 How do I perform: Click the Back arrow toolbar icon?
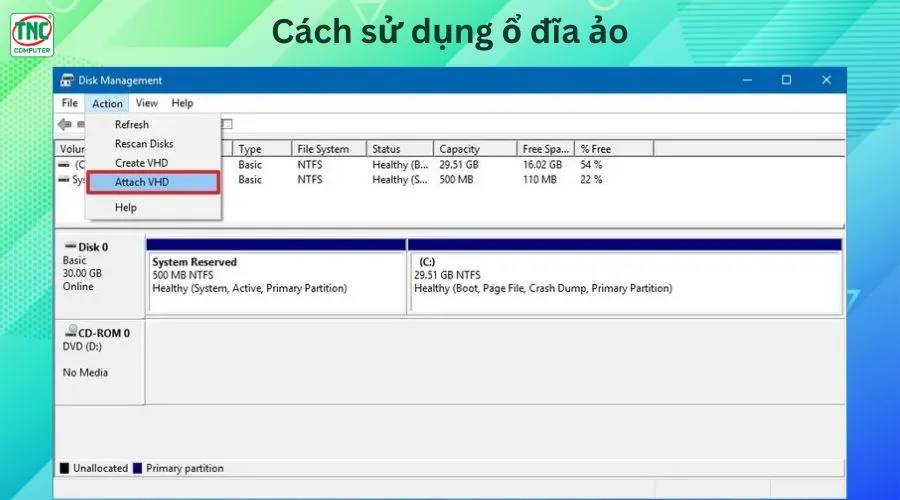[64, 124]
